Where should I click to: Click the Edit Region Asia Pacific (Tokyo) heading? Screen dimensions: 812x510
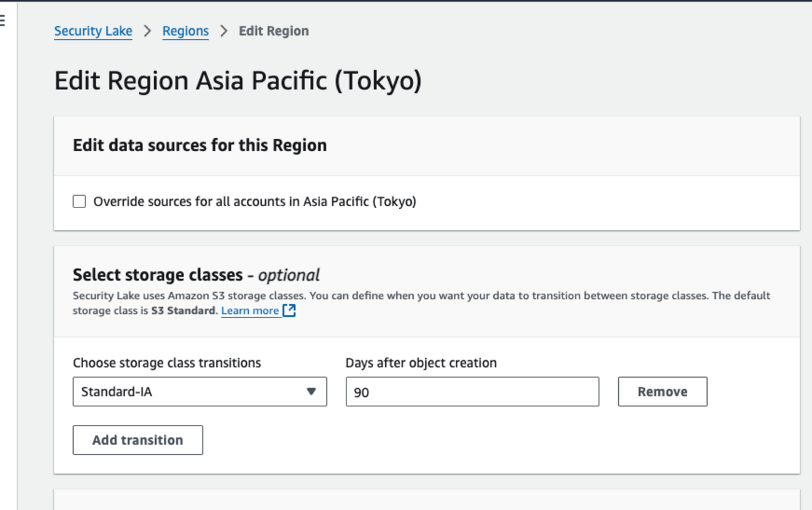[238, 81]
